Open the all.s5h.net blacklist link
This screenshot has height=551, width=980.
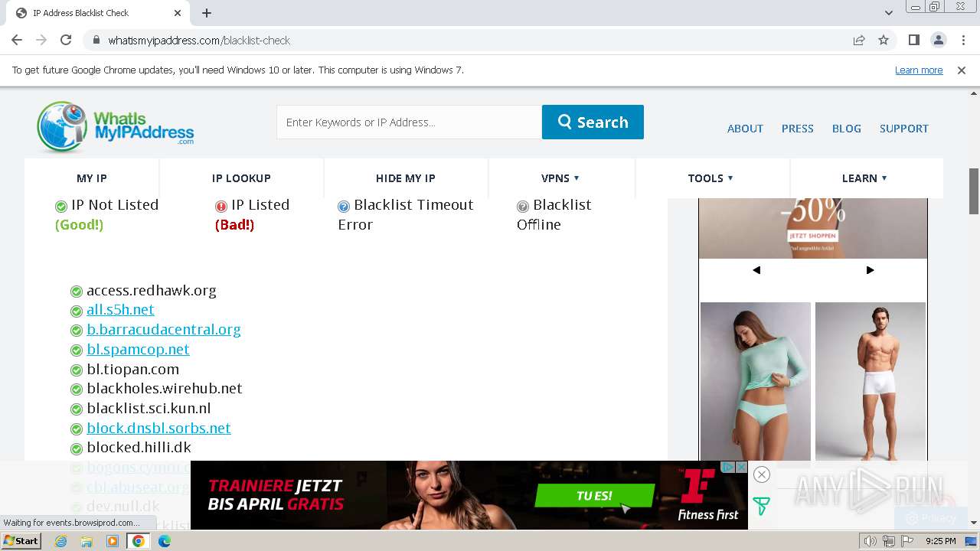(120, 310)
